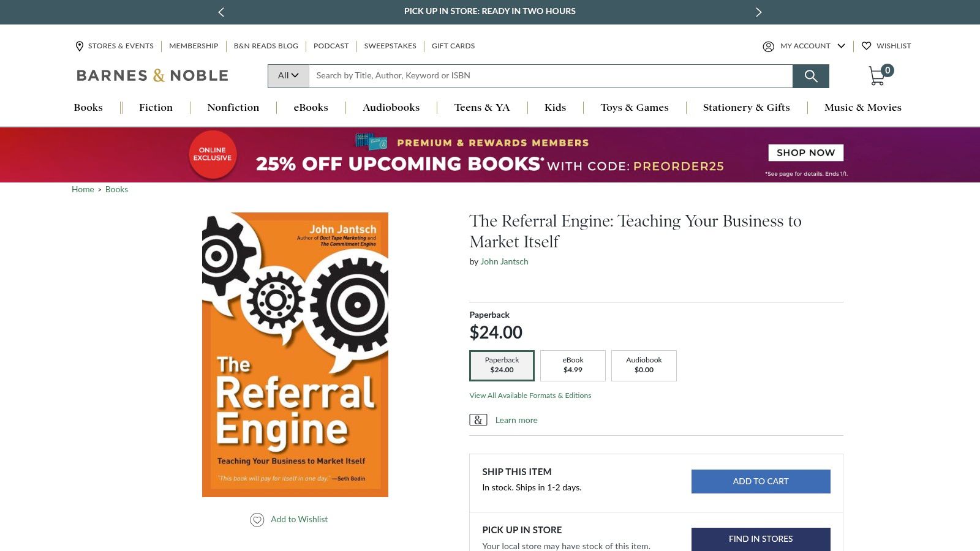Open the search magnifying glass icon
This screenshot has height=551, width=980.
[810, 76]
